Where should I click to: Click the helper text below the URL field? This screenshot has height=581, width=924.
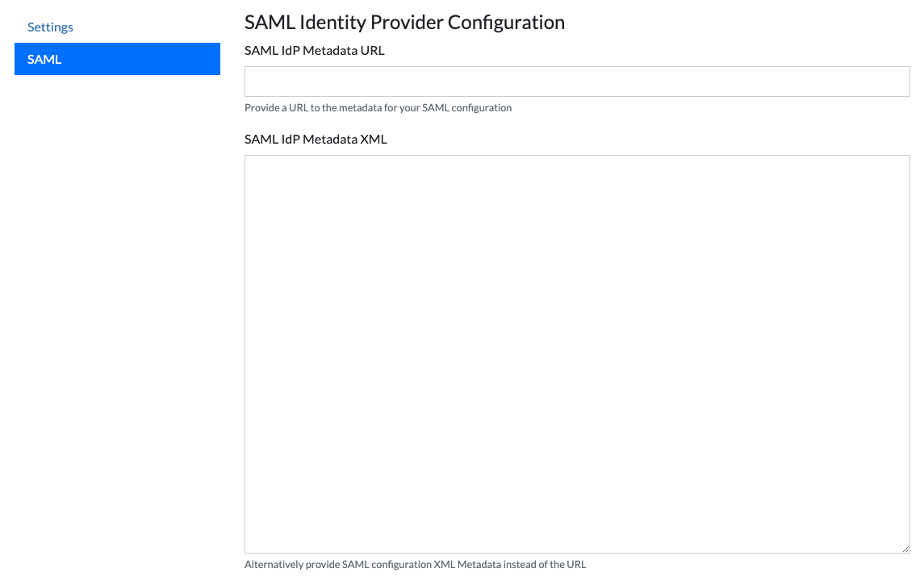(378, 107)
